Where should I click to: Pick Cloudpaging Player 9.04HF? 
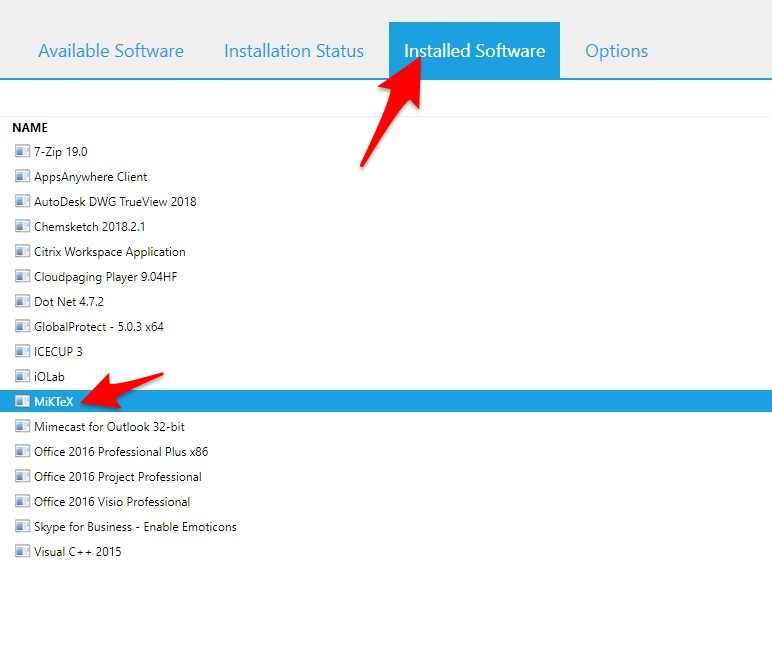coord(105,277)
